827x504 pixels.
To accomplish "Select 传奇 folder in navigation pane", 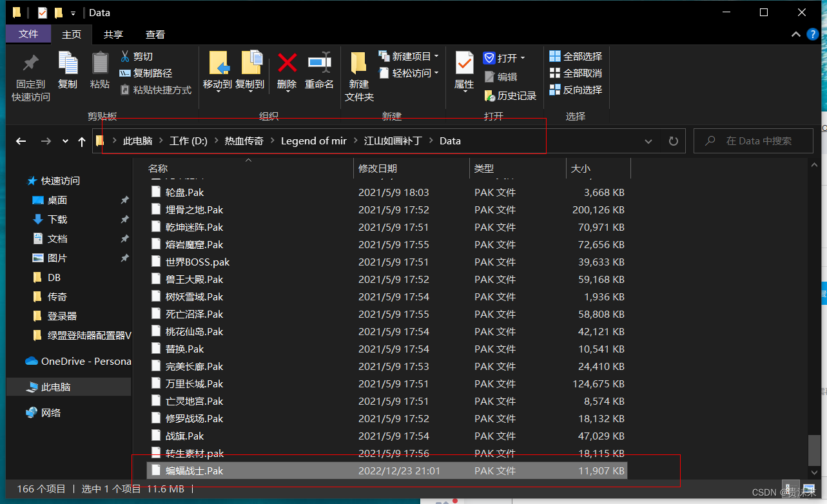I will (57, 297).
